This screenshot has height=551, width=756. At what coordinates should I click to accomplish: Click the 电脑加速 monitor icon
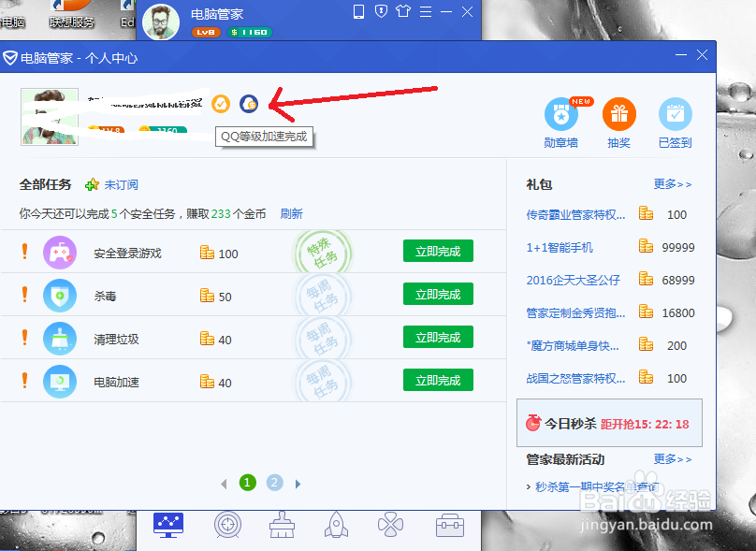pos(60,382)
